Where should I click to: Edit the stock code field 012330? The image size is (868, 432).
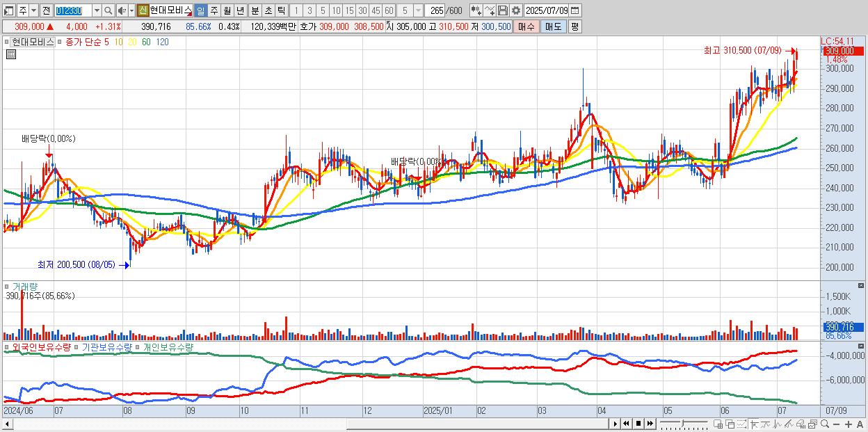[72, 10]
